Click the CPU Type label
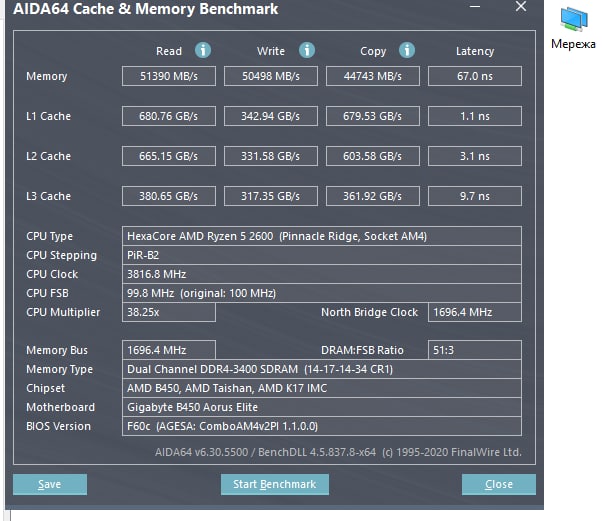 pyautogui.click(x=50, y=236)
